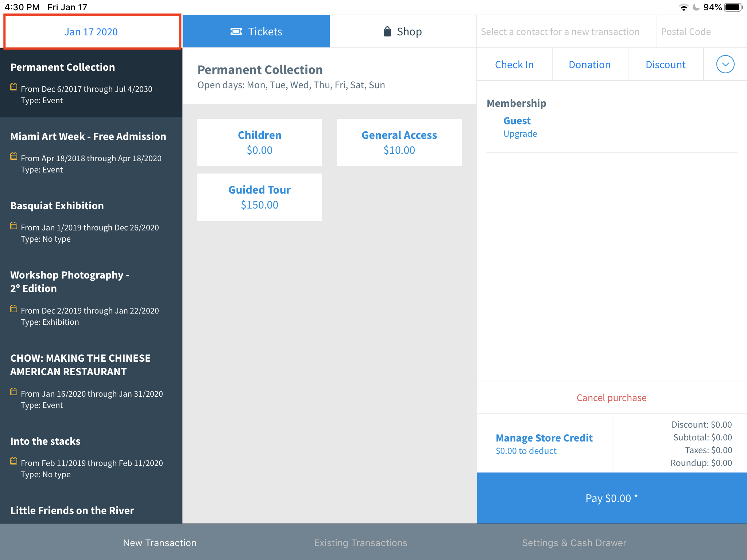747x560 pixels.
Task: Select the Tickets tab ticket icon
Action: 237,31
